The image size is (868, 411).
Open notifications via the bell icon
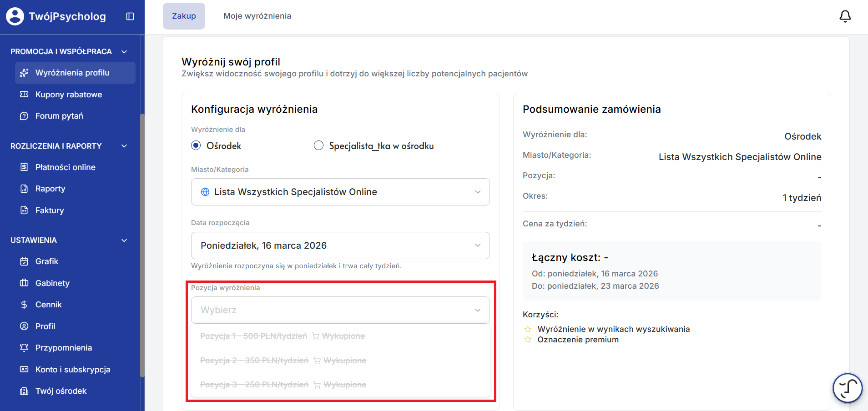pos(845,16)
